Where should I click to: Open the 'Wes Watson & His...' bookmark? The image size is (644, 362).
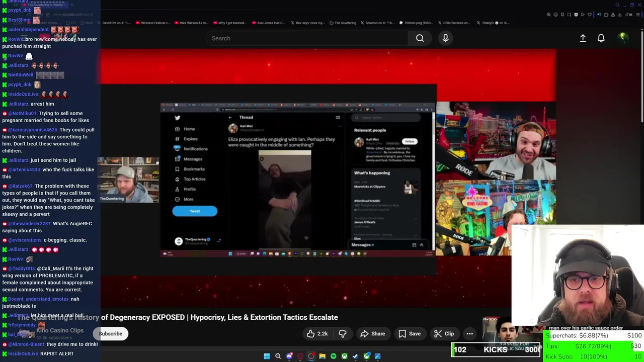pos(191,23)
